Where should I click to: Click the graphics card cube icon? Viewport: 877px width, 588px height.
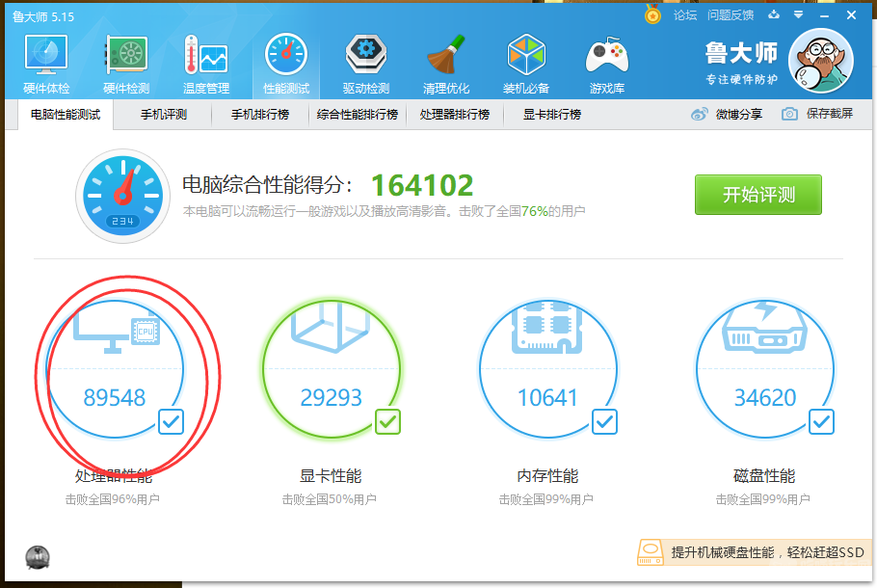tap(332, 328)
